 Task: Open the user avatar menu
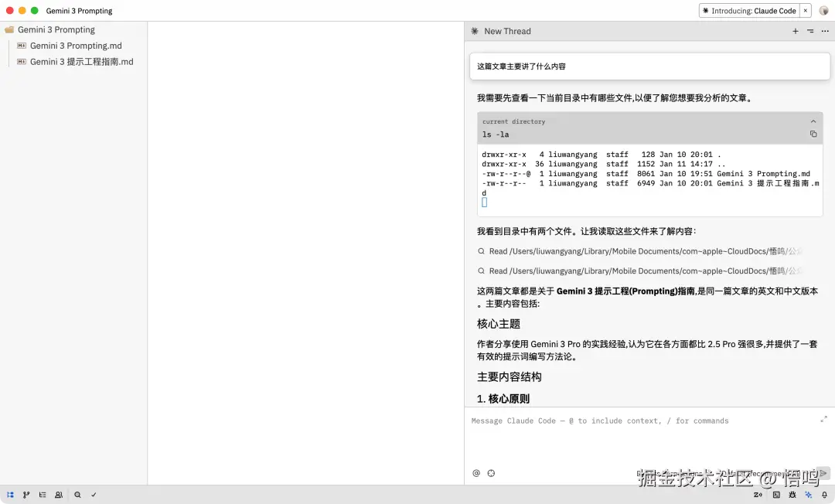click(x=824, y=11)
